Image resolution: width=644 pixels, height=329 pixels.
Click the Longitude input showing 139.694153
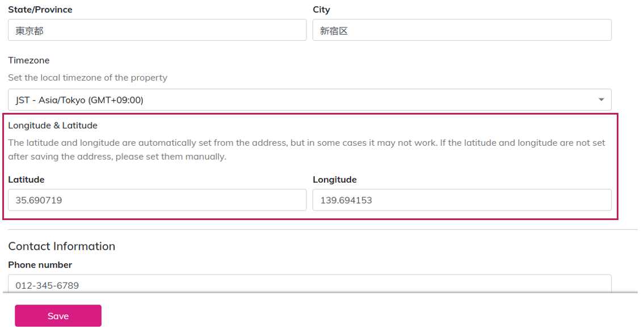[461, 200]
